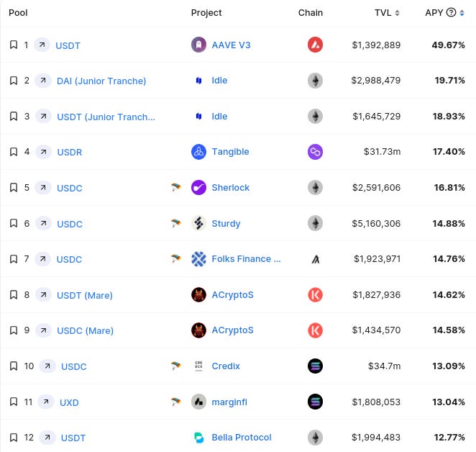Viewport: 476px width, 452px height.
Task: Click the 49.67% APY value
Action: pyautogui.click(x=448, y=45)
